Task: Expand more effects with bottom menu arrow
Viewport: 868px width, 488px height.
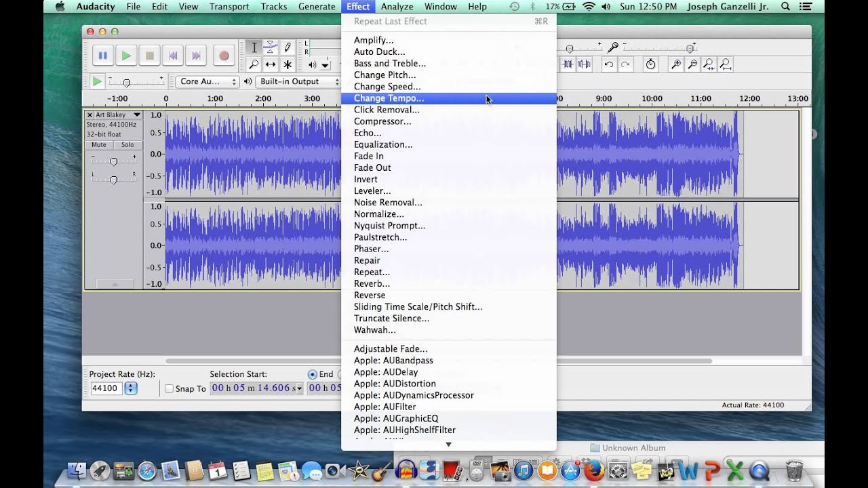Action: (448, 445)
